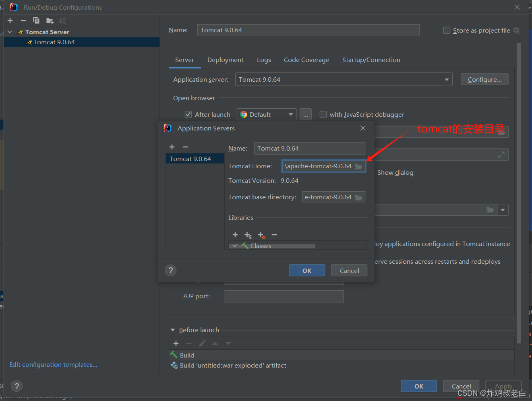
Task: Select Tomcat 9.0.64 in configurations tree
Action: pyautogui.click(x=82, y=42)
